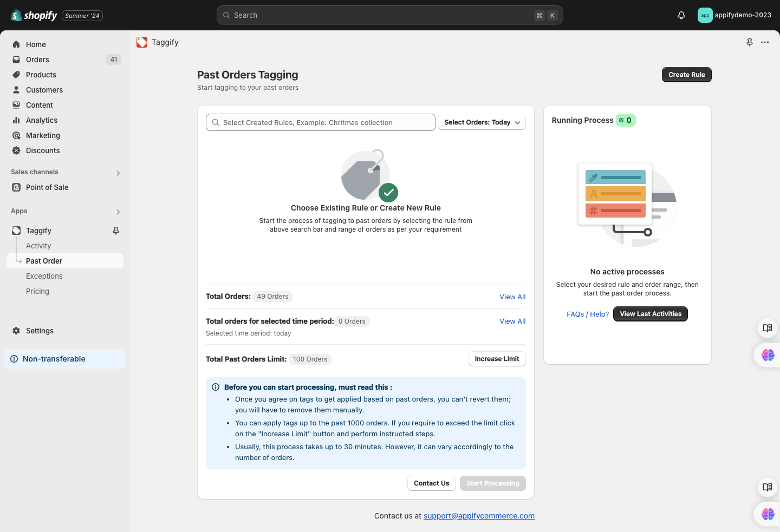Click the Customers person icon
780x532 pixels.
16,90
